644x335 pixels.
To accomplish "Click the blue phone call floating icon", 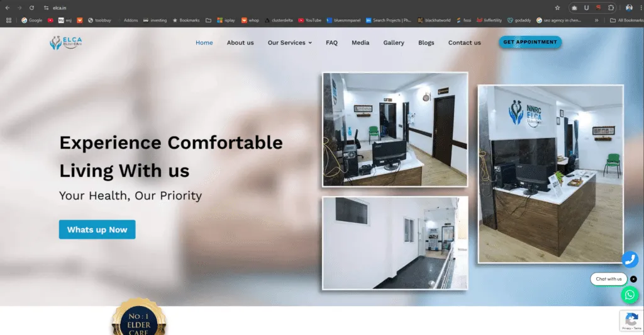I will point(630,259).
